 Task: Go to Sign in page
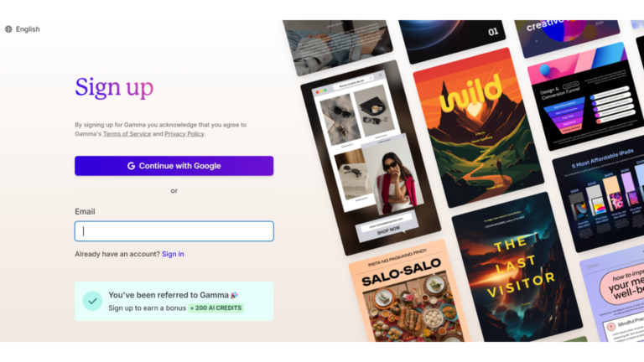[173, 254]
